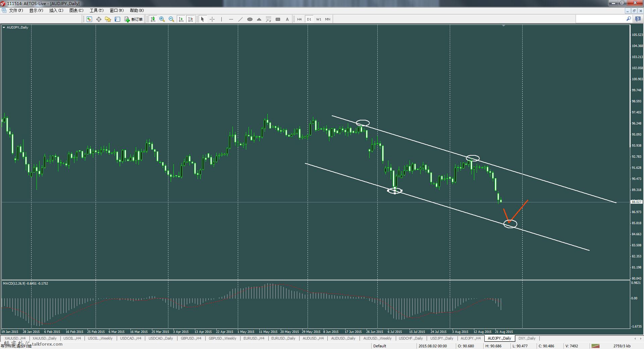Switch timeframe to MN
The height and width of the screenshot is (349, 644).
click(x=328, y=19)
